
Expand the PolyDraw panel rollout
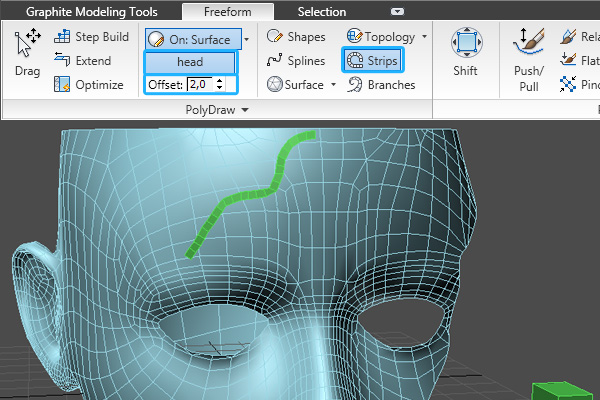(243, 108)
